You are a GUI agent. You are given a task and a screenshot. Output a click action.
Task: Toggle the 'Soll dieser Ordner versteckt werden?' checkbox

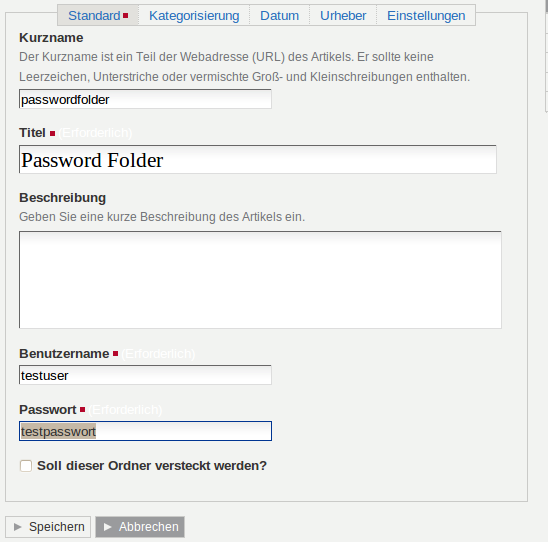(26, 466)
